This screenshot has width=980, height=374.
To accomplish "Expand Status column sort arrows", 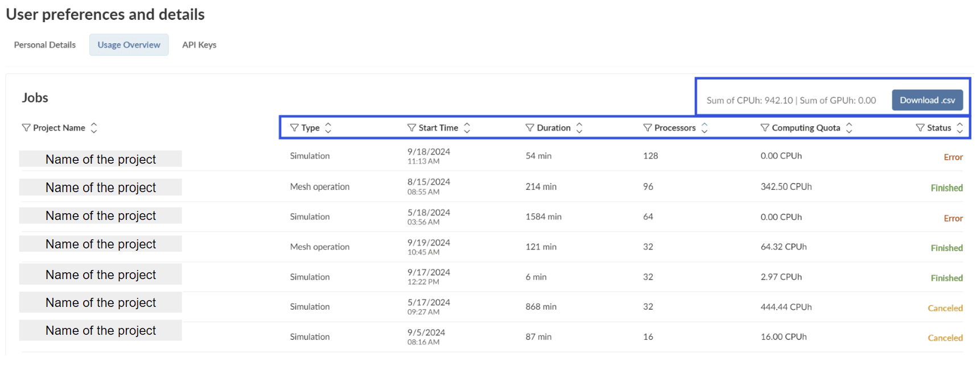I will (960, 128).
